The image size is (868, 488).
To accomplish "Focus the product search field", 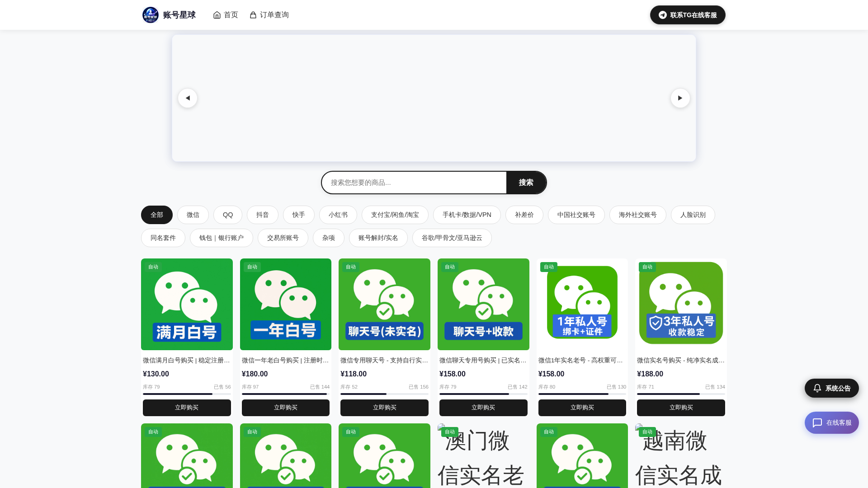I will pos(414,183).
